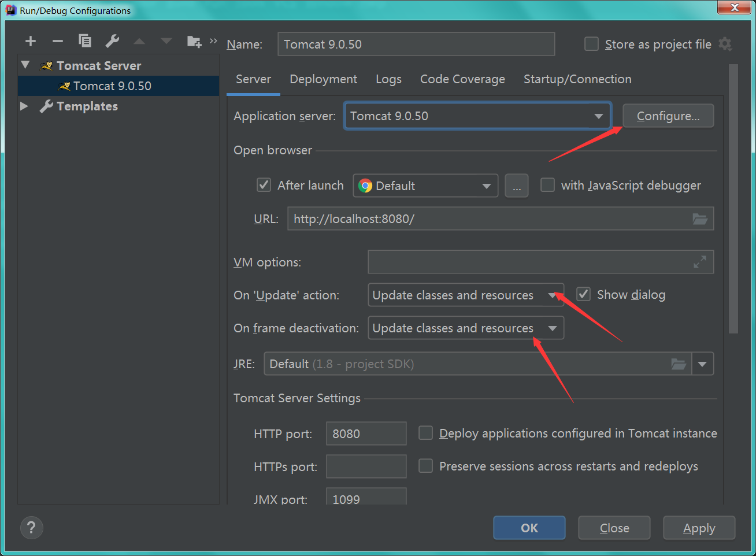
Task: Check Preserve sessions across restarts and redeploys
Action: pyautogui.click(x=425, y=466)
